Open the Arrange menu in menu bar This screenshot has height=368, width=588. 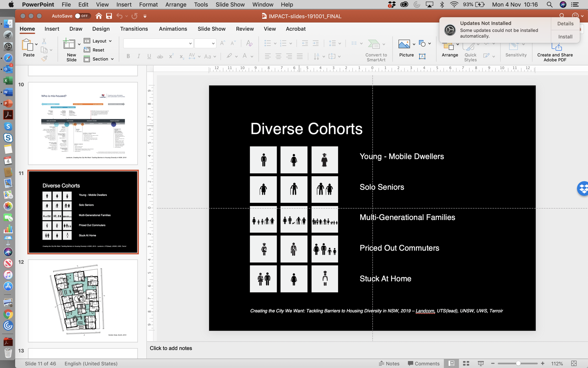(x=176, y=4)
